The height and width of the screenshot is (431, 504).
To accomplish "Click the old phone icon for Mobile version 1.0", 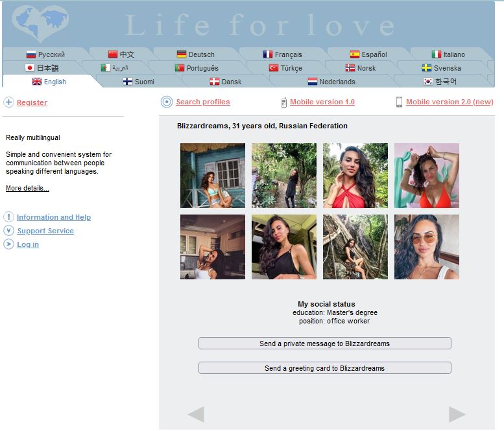I will (283, 102).
